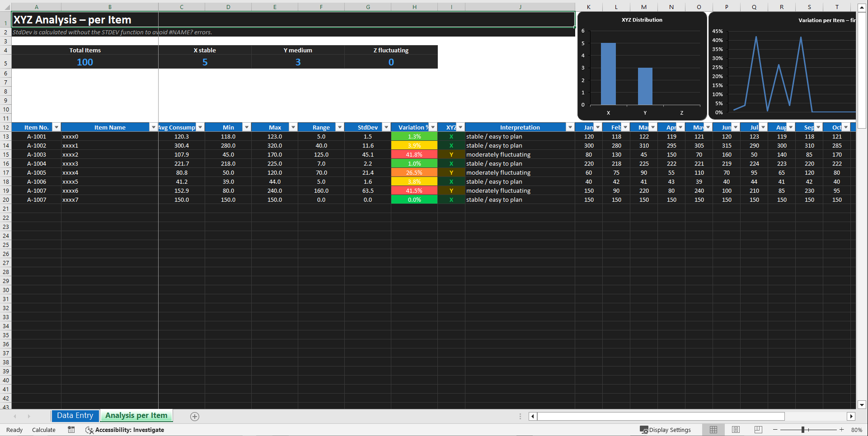Screen dimensions: 868x436
Task: Switch to Page Layout view
Action: pyautogui.click(x=736, y=430)
